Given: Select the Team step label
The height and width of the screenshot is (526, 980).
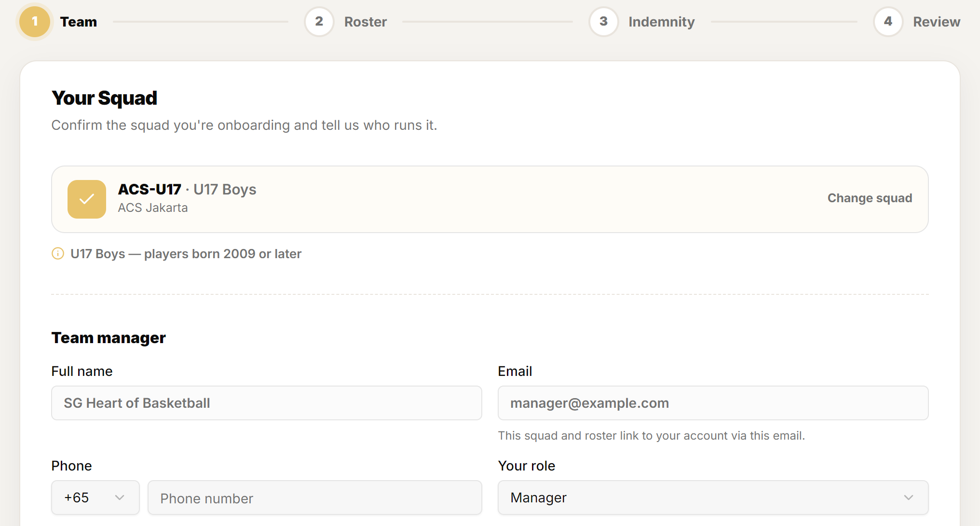Looking at the screenshot, I should 79,22.
